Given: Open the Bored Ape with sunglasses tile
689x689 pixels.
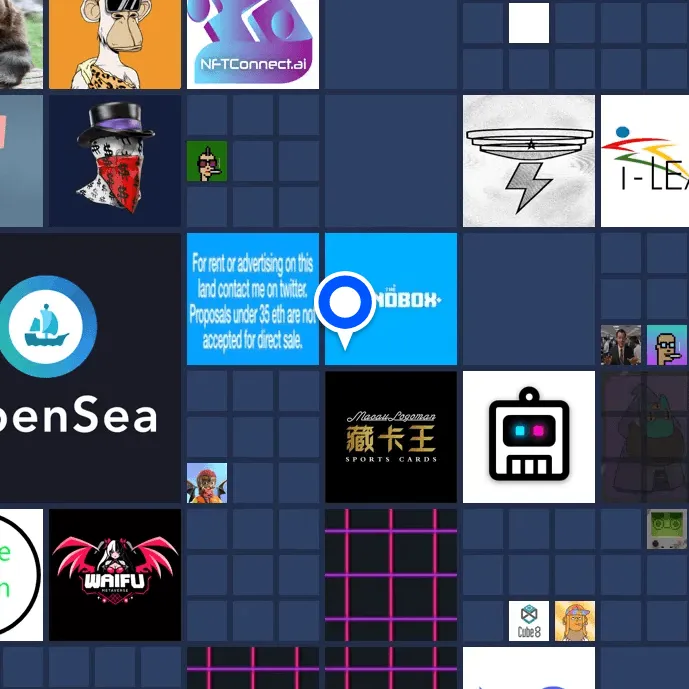Looking at the screenshot, I should pos(115,44).
